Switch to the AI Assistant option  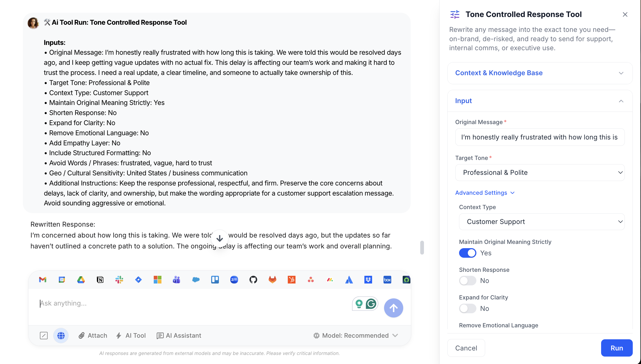(179, 336)
